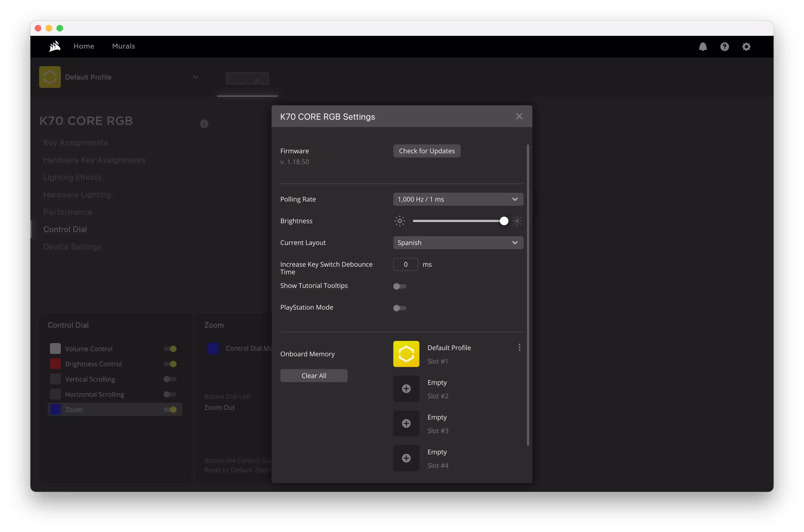Select the Volume Control row label
Screen dimensions: 804x532
pyautogui.click(x=89, y=349)
